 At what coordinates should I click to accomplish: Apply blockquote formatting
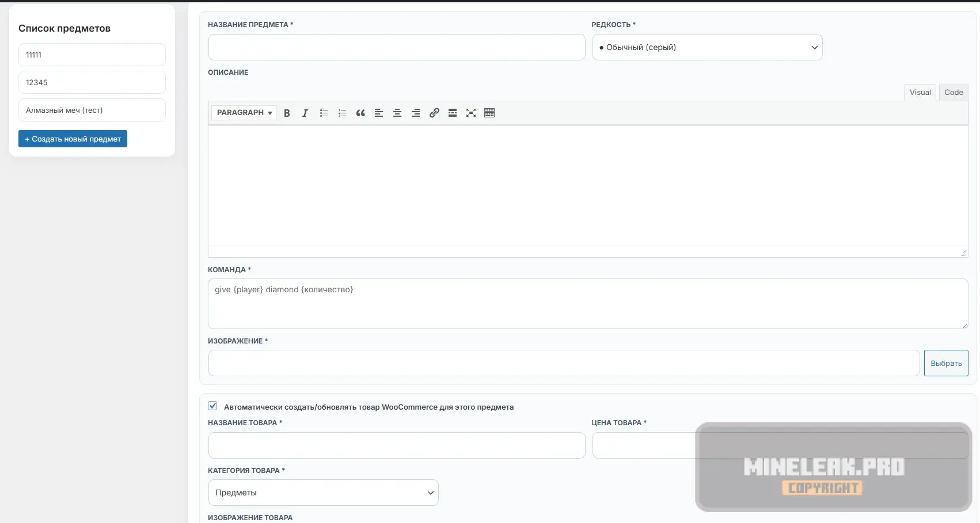(360, 113)
